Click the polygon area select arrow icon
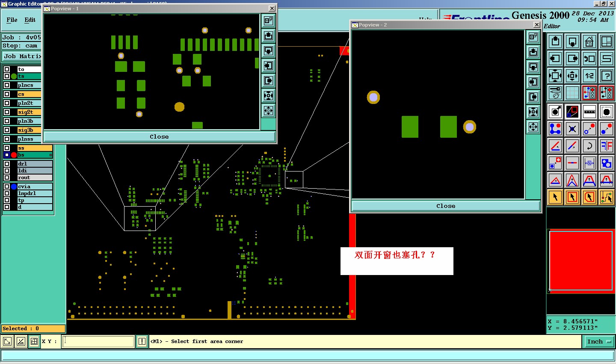The image size is (616, 364). tap(589, 197)
